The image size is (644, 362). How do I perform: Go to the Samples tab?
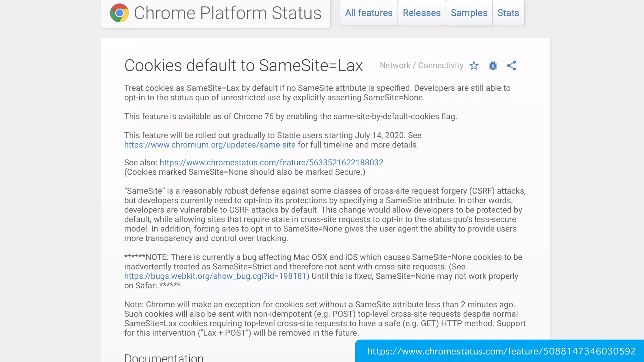(x=469, y=13)
